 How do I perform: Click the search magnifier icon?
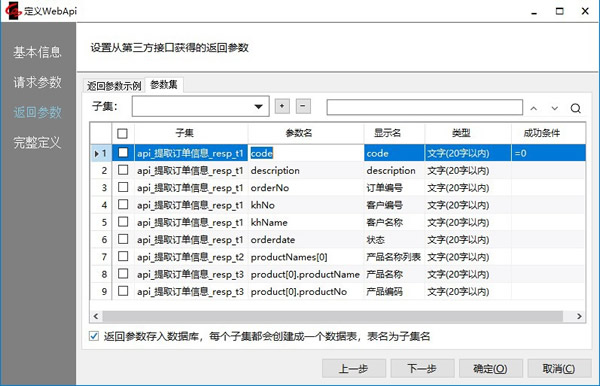[x=576, y=108]
